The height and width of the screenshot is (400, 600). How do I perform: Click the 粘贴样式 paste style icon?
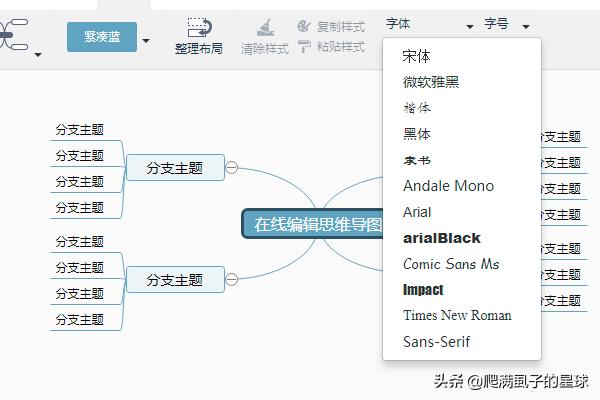tap(305, 47)
